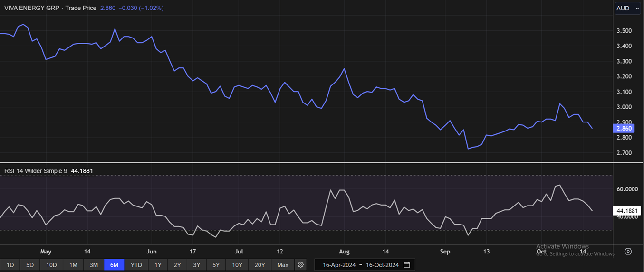Open chart settings gear icon
The width and height of the screenshot is (644, 272).
point(300,265)
